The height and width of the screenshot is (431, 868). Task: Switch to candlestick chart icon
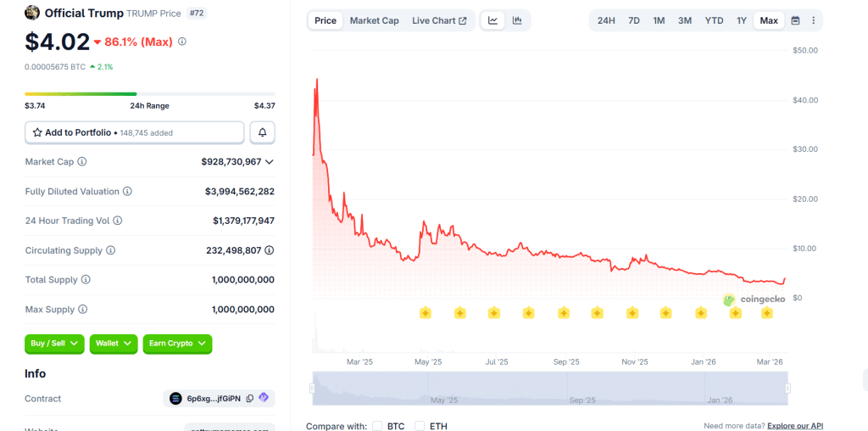[x=517, y=20]
